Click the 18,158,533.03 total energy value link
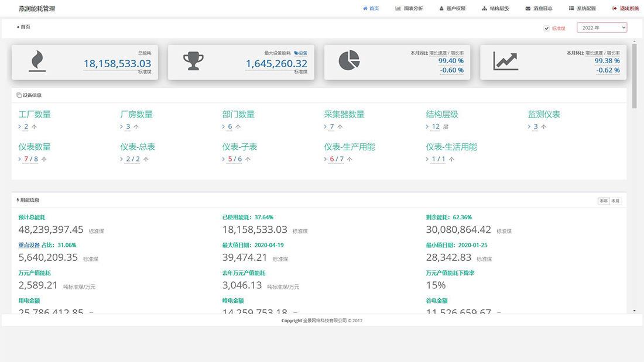Image resolution: width=644 pixels, height=362 pixels. pyautogui.click(x=117, y=64)
